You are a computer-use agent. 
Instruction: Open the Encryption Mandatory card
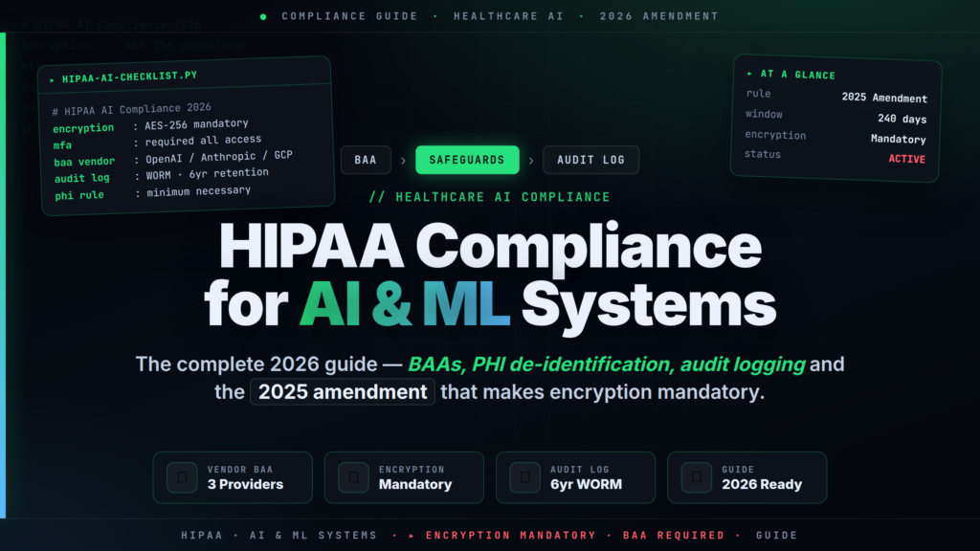(404, 477)
